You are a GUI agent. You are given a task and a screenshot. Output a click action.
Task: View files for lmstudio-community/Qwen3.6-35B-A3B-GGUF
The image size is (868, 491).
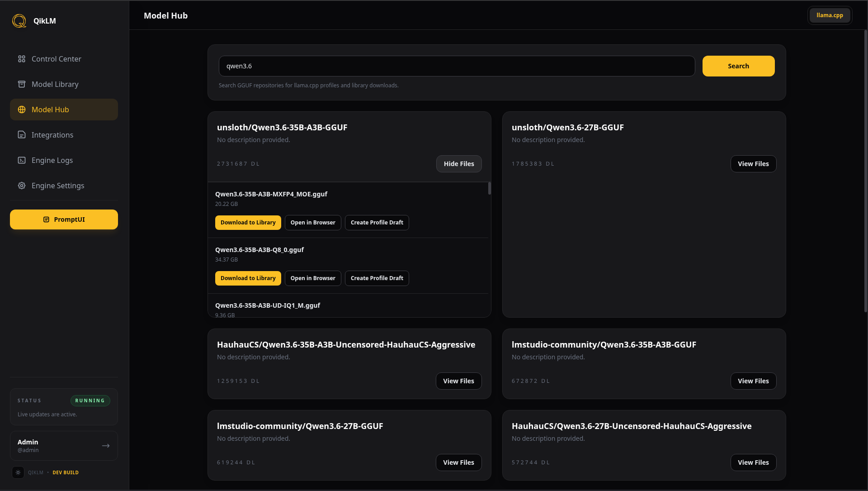753,381
